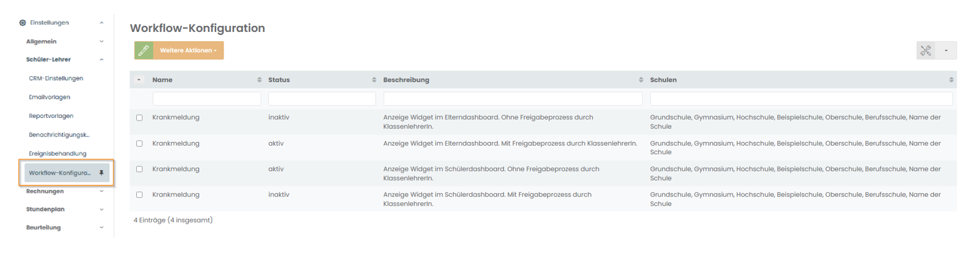Click the Beschreibung column header
The image size is (980, 263).
tap(406, 80)
